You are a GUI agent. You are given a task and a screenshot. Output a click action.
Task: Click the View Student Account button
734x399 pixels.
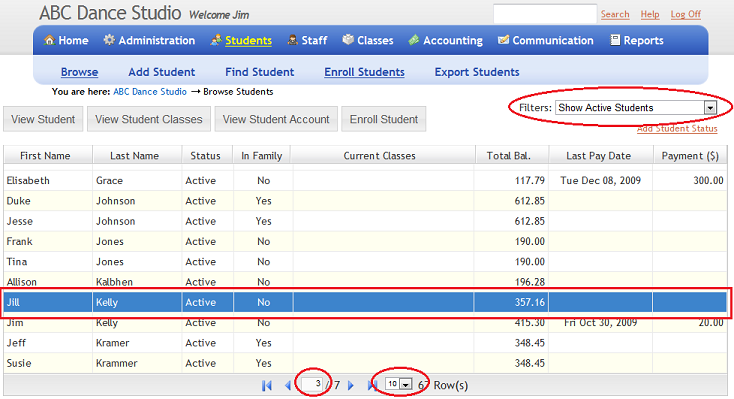276,119
